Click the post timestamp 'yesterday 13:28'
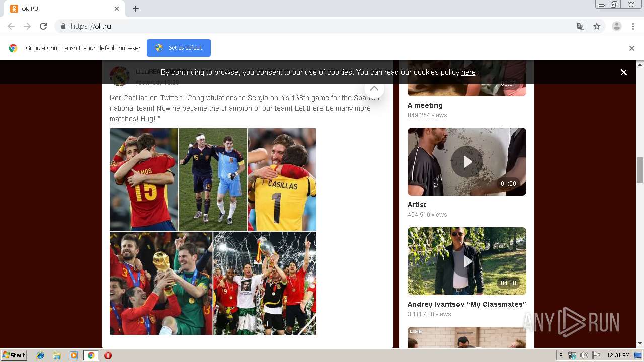644x362 pixels. pyautogui.click(x=157, y=82)
